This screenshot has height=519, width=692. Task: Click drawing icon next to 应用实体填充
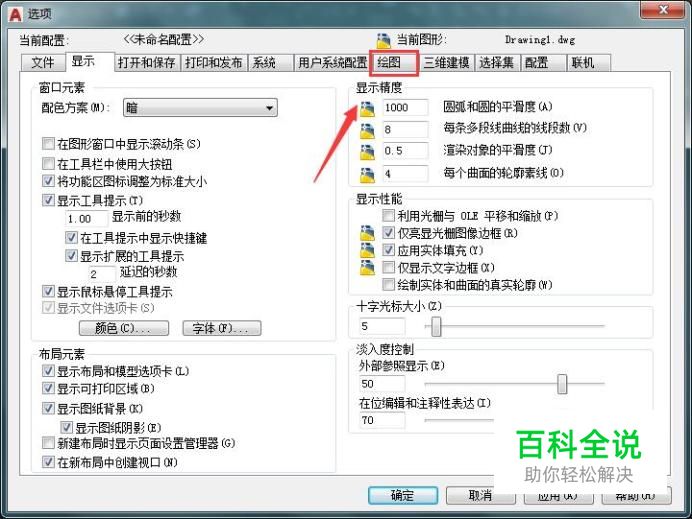[x=367, y=250]
